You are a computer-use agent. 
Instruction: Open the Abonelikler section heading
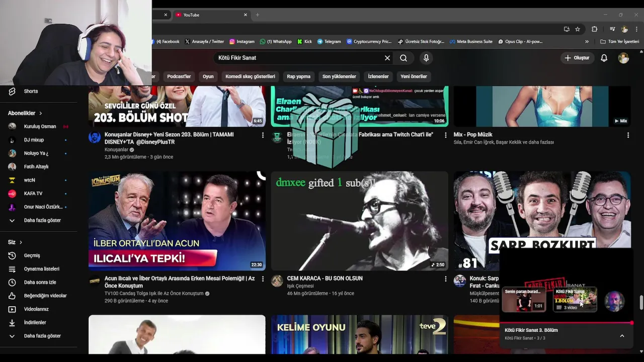click(25, 113)
